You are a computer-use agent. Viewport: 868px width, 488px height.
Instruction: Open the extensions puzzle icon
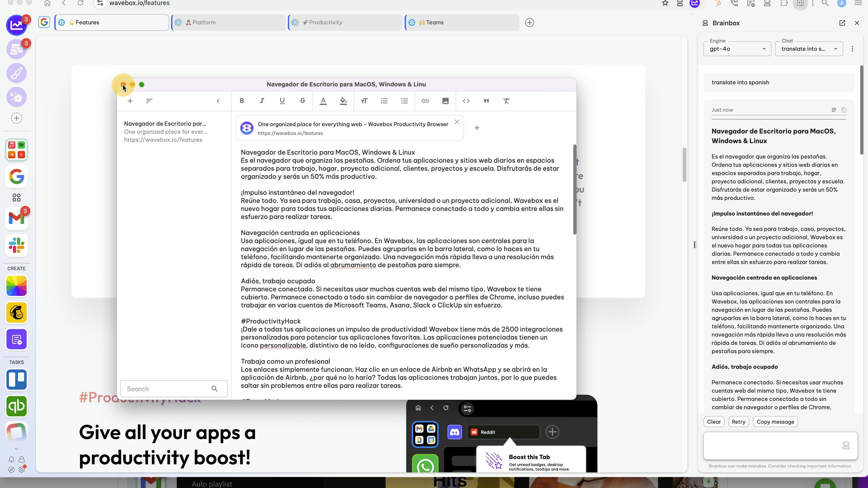point(784,3)
